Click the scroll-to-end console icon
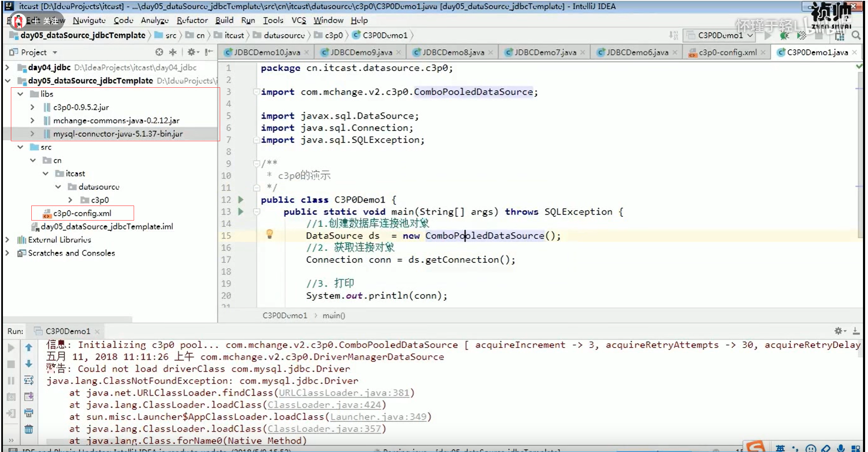Screen dimensions: 868x452 coord(28,396)
